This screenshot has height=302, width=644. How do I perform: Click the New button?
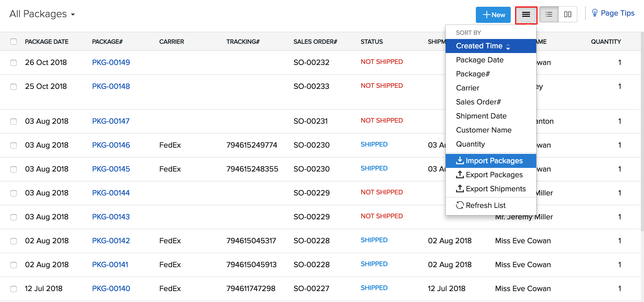[x=493, y=15]
